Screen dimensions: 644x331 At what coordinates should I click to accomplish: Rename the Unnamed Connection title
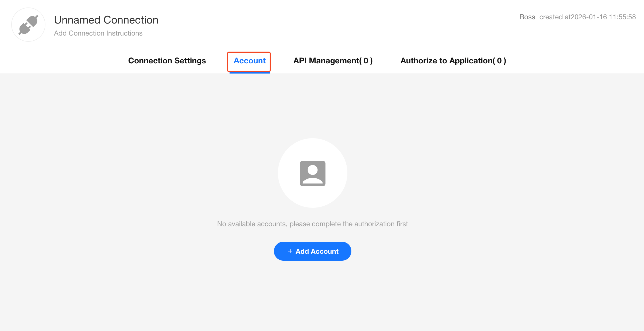106,20
